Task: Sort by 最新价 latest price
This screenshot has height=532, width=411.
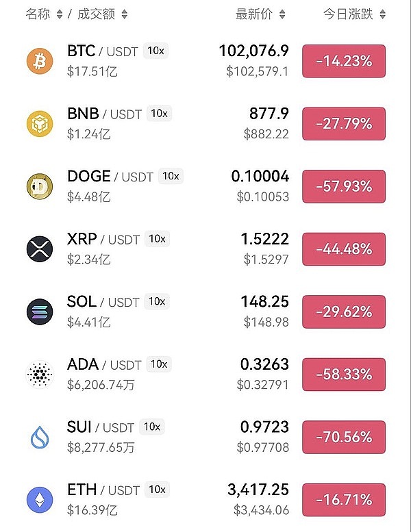Action: [260, 14]
